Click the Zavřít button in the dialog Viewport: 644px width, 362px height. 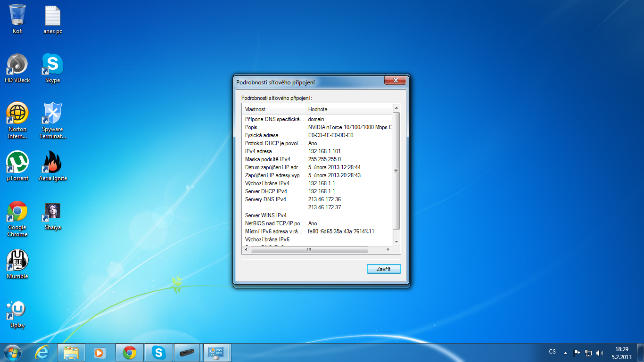(384, 269)
